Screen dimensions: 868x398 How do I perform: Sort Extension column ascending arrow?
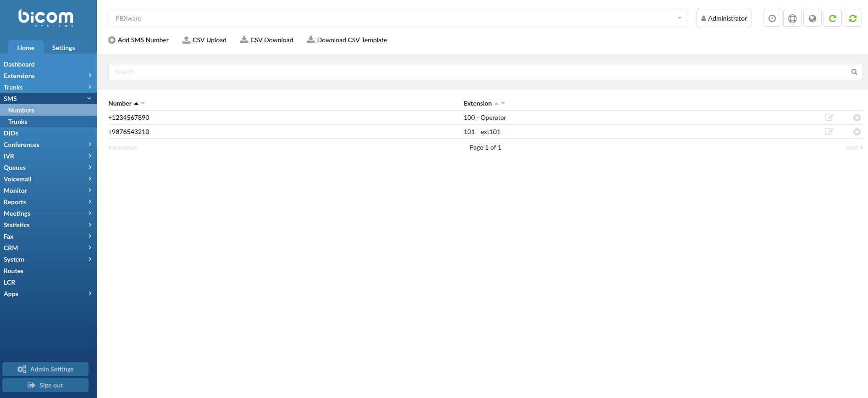pos(497,103)
